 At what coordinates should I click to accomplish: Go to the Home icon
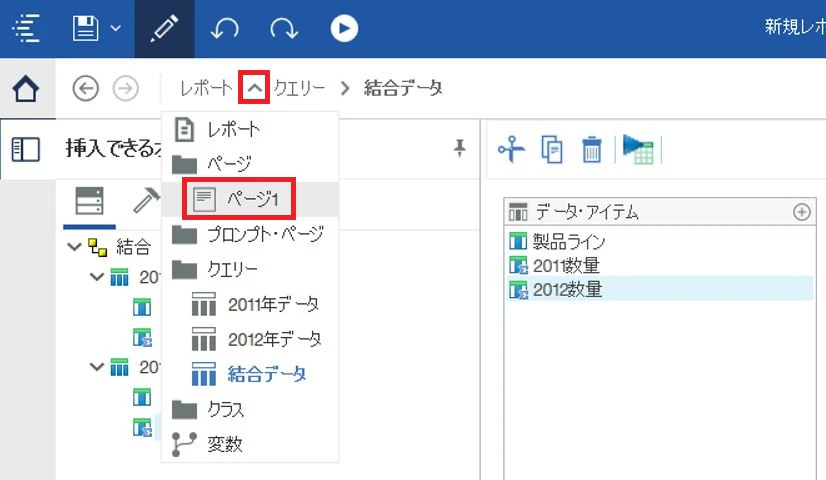26,89
